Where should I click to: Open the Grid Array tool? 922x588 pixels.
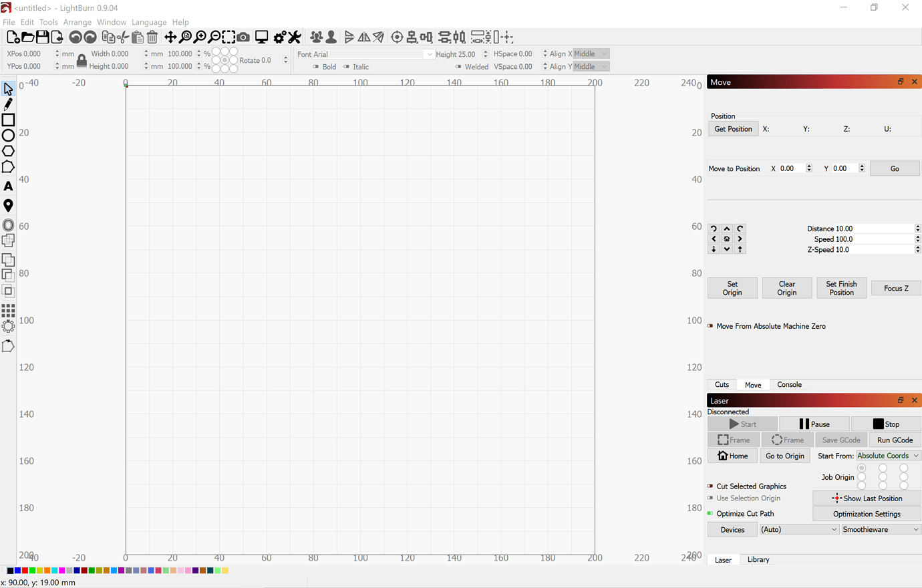[8, 311]
